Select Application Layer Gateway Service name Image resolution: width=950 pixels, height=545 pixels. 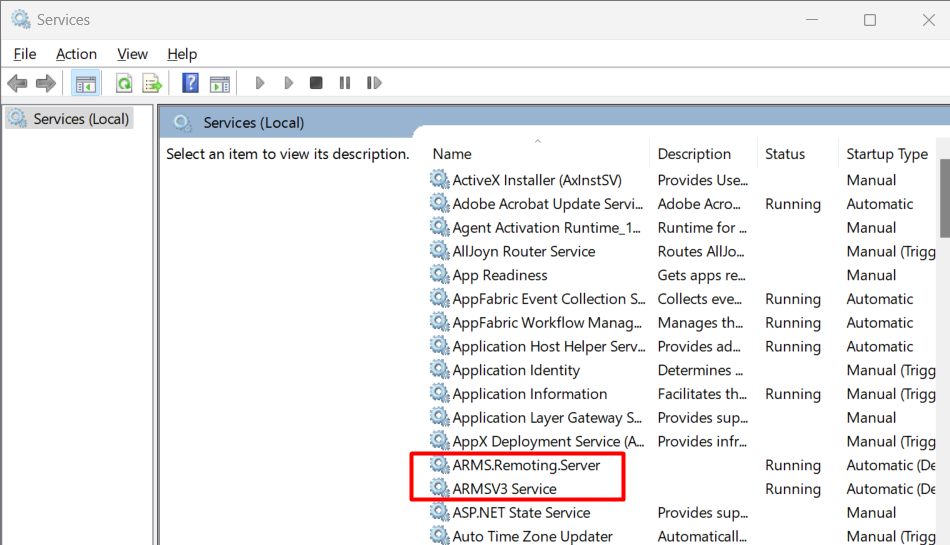pos(547,418)
